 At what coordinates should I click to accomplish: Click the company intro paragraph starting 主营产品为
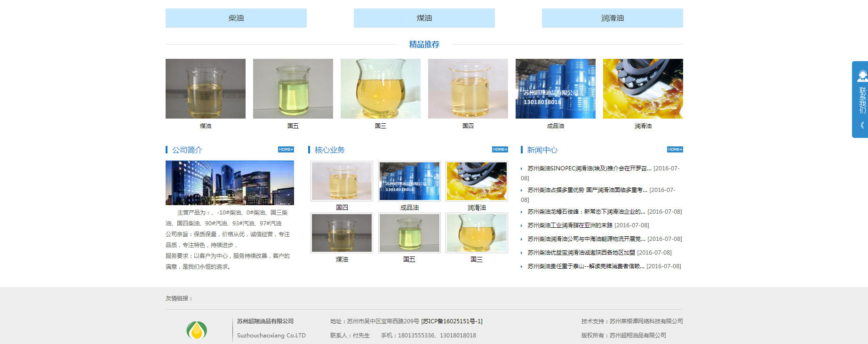228,240
